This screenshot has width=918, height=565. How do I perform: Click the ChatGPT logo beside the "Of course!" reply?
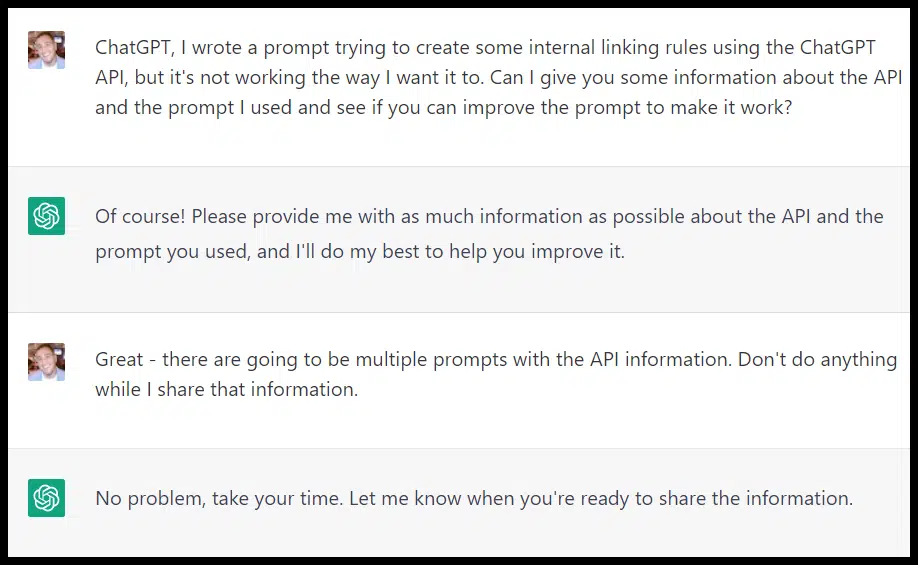coord(46,216)
